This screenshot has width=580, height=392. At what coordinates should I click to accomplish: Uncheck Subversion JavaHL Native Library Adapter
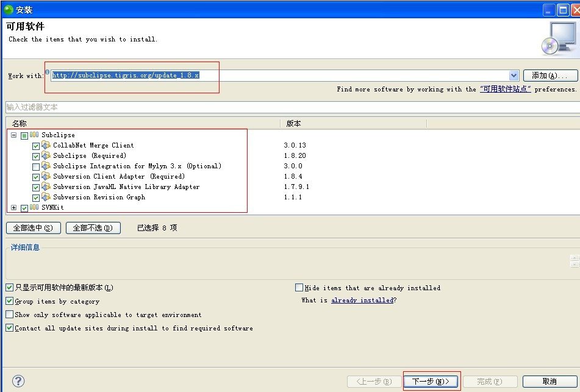[36, 187]
